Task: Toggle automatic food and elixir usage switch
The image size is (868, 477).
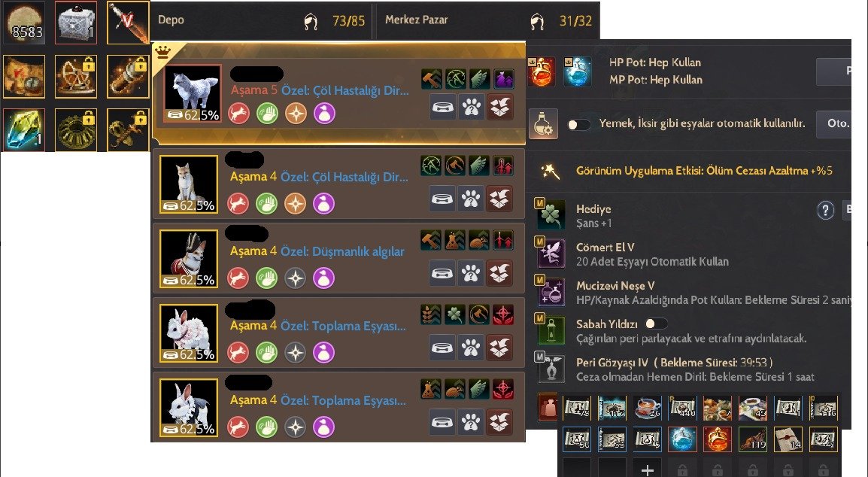Action: (x=579, y=125)
